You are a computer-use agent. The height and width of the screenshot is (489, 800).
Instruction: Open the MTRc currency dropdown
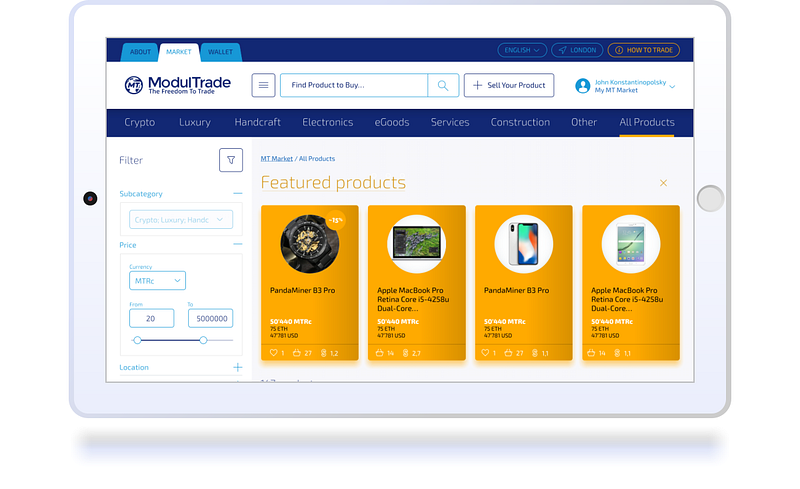157,281
